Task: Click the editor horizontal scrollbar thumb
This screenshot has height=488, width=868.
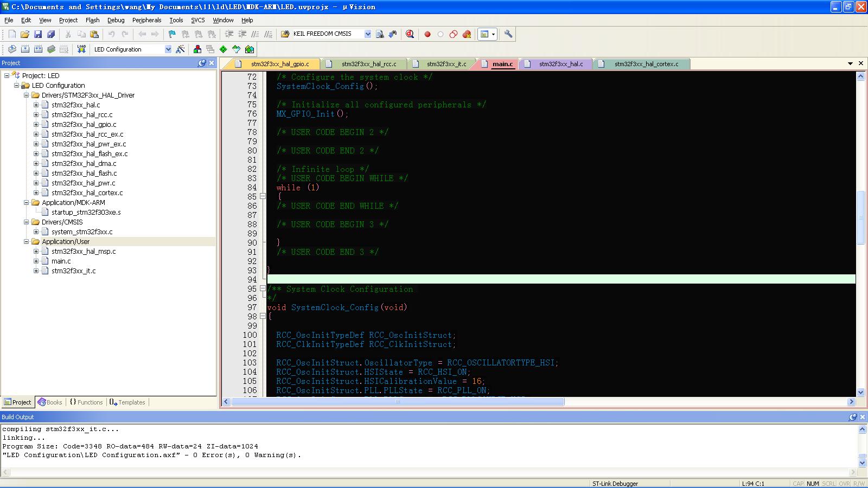Action: click(398, 402)
